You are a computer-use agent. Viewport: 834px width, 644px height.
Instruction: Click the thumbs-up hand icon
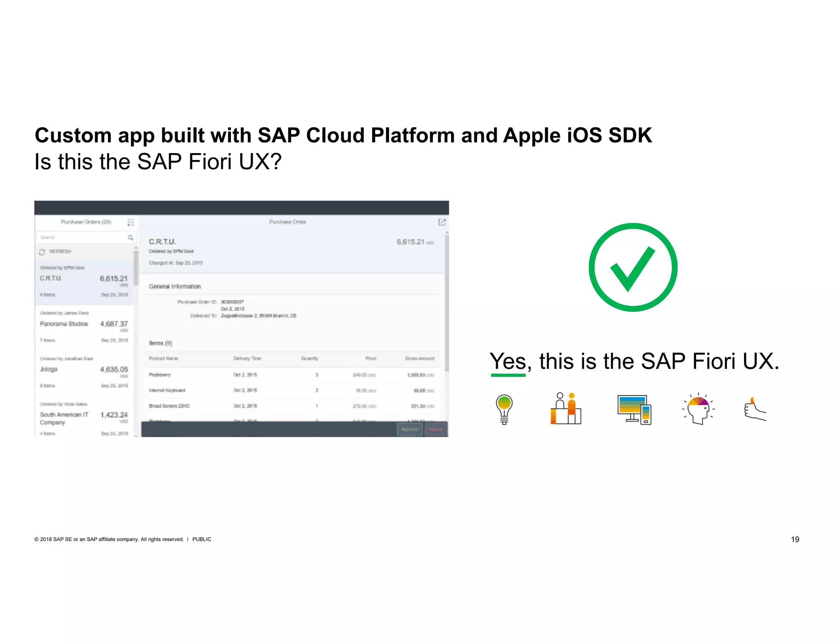755,409
